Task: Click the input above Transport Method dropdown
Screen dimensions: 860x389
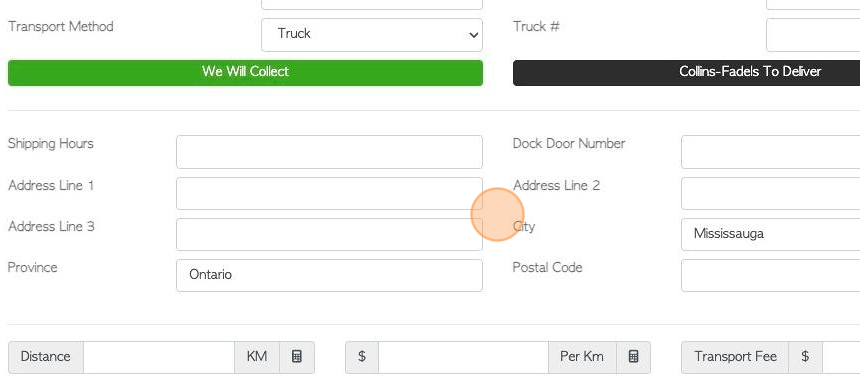Action: tap(372, 4)
